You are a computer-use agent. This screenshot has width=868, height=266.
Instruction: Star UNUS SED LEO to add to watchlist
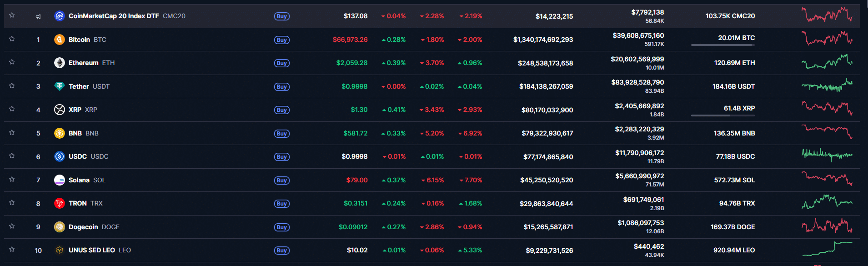(x=12, y=249)
